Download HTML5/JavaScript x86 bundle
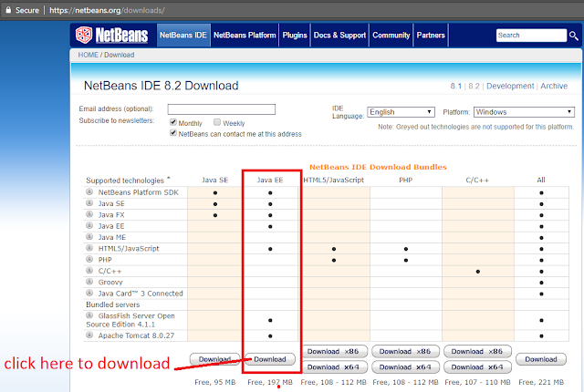The width and height of the screenshot is (584, 392). [334, 352]
